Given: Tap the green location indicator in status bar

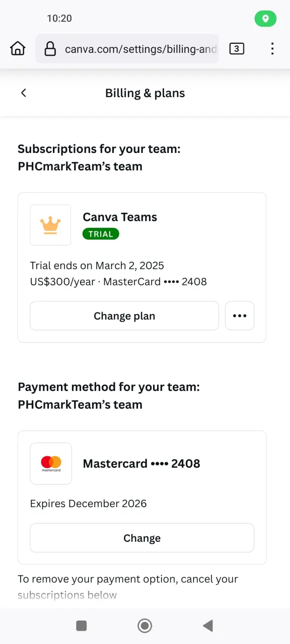Looking at the screenshot, I should click(265, 19).
